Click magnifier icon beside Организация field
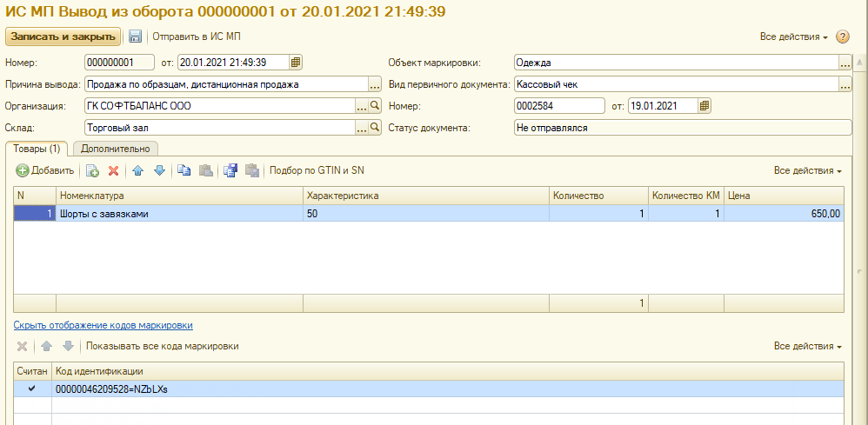This screenshot has width=868, height=425. (376, 106)
